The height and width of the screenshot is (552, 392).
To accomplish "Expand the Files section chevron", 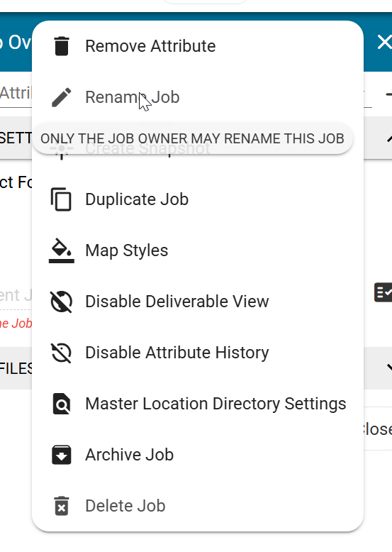I will coord(389,368).
